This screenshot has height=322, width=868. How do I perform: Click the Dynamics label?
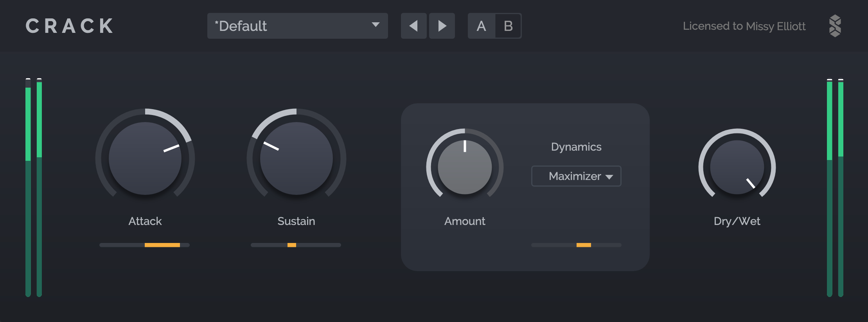pos(576,147)
